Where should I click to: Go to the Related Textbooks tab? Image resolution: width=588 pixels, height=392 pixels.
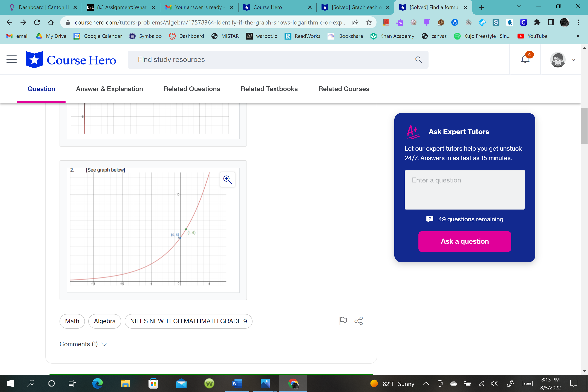(x=269, y=89)
